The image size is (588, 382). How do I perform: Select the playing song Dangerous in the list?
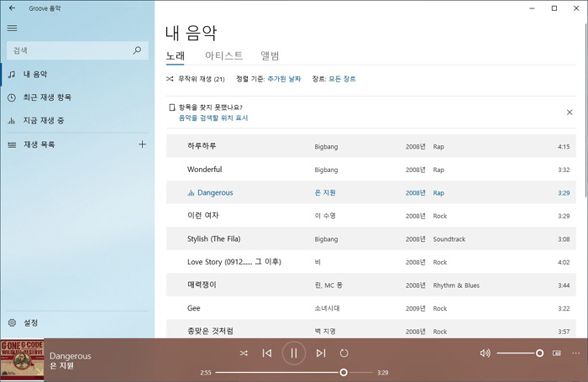click(371, 193)
